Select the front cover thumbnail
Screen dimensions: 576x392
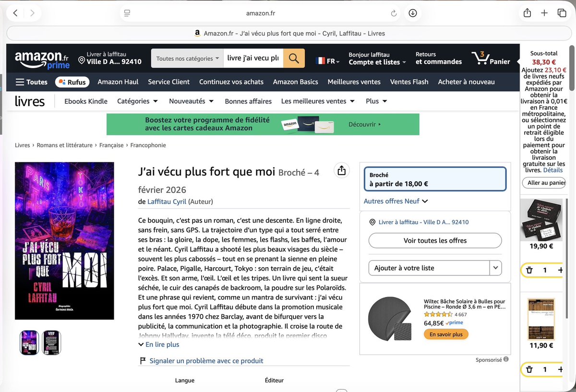pyautogui.click(x=29, y=343)
